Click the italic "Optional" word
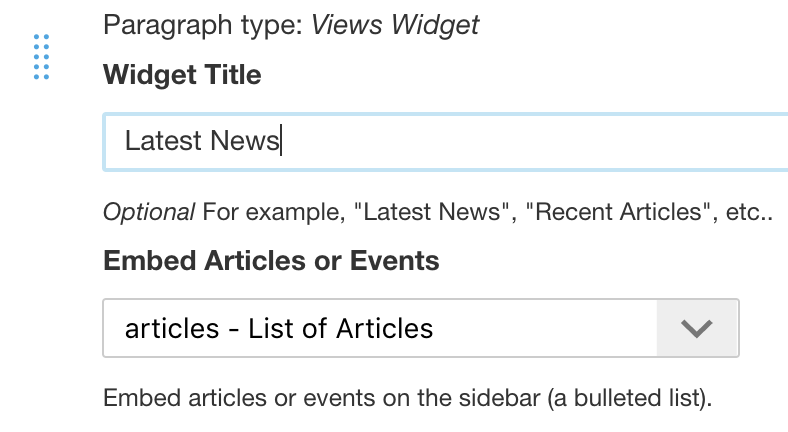788x432 pixels. (149, 212)
